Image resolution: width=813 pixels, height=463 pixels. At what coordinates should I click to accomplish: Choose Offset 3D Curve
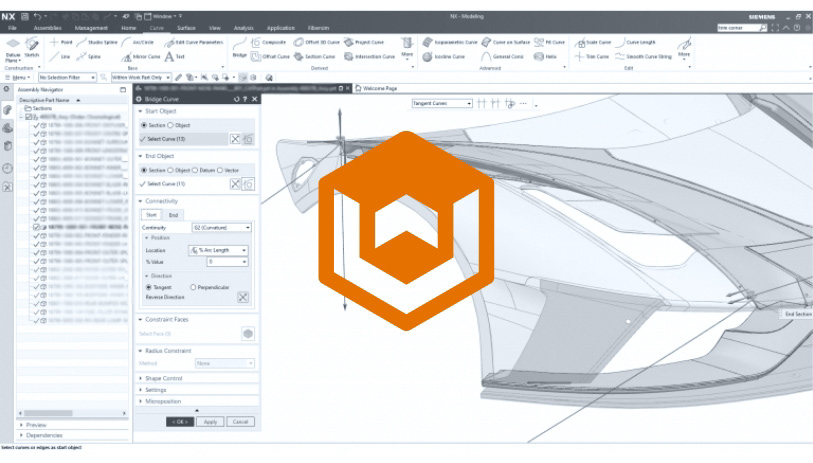click(317, 42)
